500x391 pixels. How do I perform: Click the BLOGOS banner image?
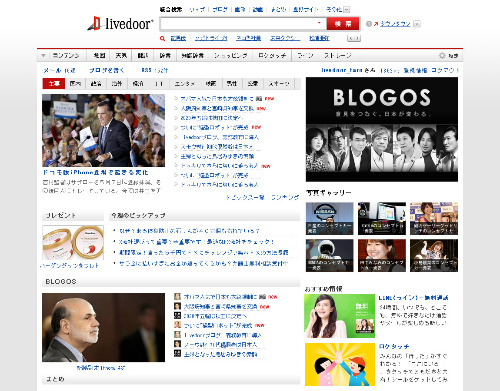click(x=382, y=129)
